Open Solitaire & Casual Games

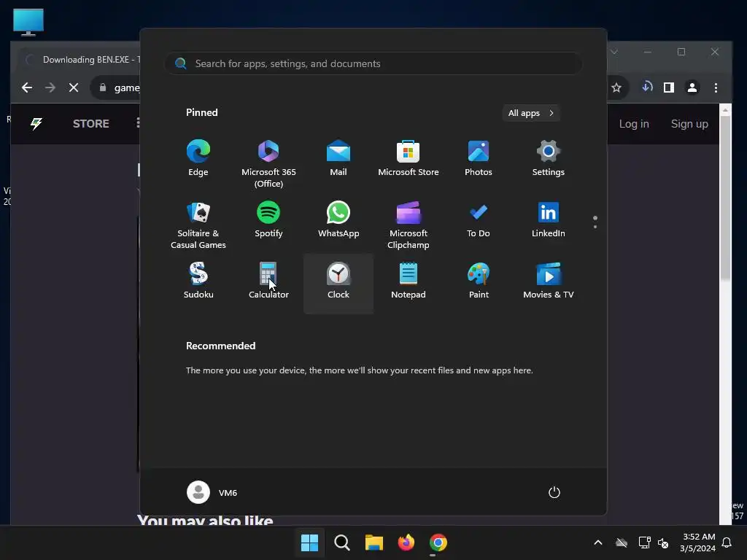coord(198,225)
